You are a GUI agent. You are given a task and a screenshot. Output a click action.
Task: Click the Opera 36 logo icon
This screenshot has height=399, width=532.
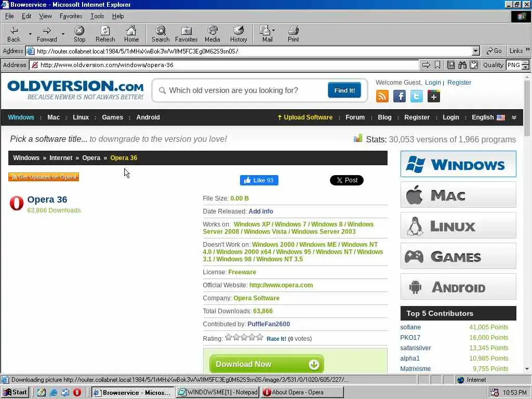point(16,203)
